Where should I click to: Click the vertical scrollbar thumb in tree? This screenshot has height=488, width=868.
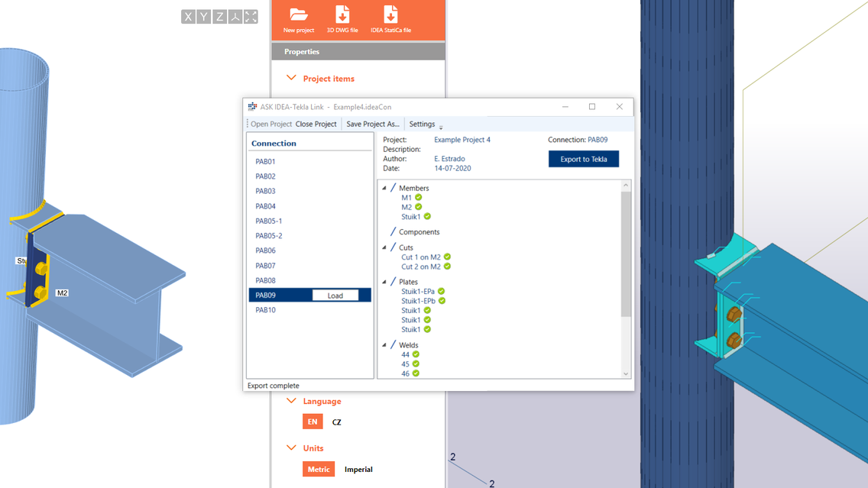pyautogui.click(x=626, y=254)
